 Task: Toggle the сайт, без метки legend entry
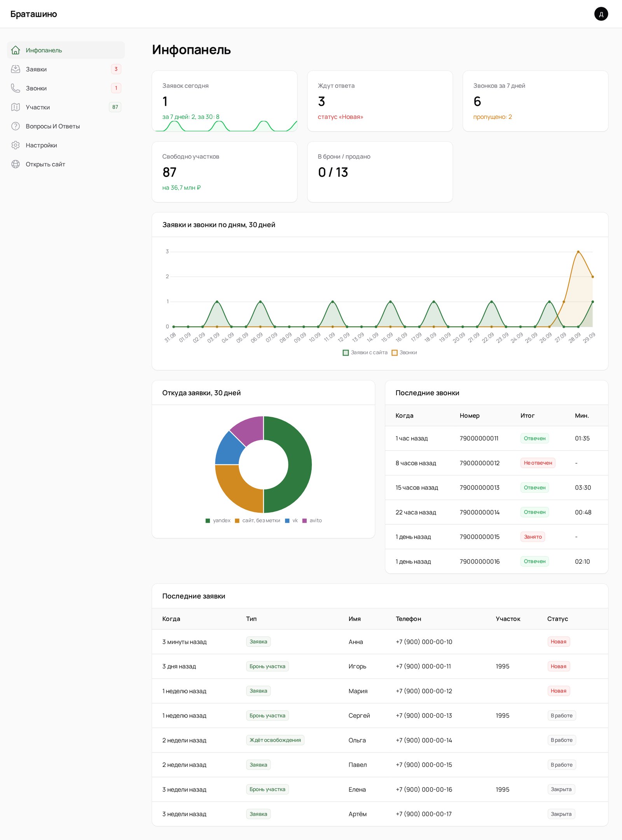pyautogui.click(x=257, y=520)
